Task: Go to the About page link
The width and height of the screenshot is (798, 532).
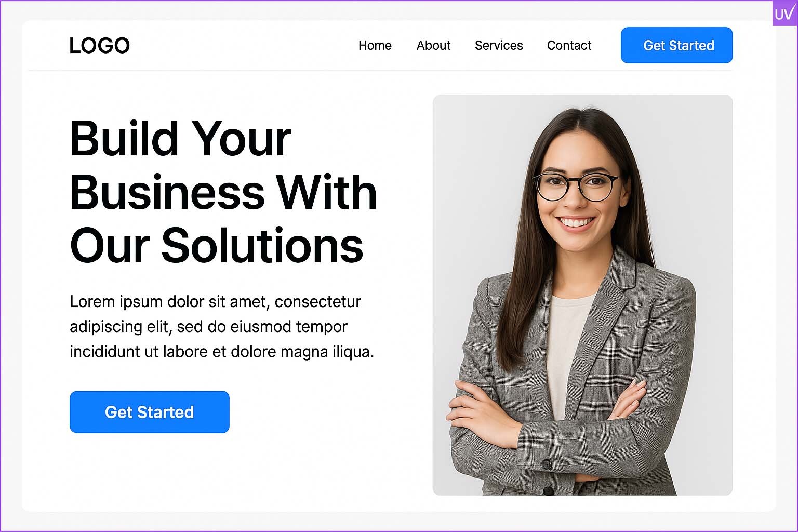Action: 433,46
